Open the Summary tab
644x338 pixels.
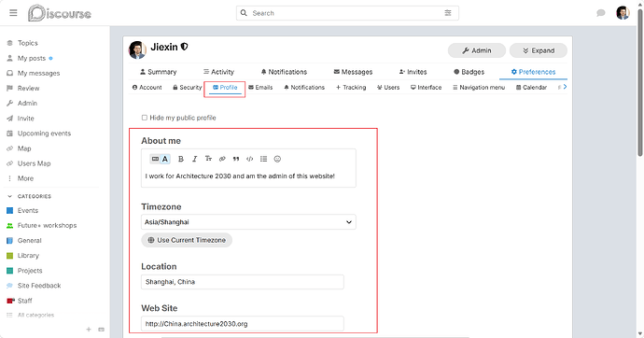tap(158, 72)
